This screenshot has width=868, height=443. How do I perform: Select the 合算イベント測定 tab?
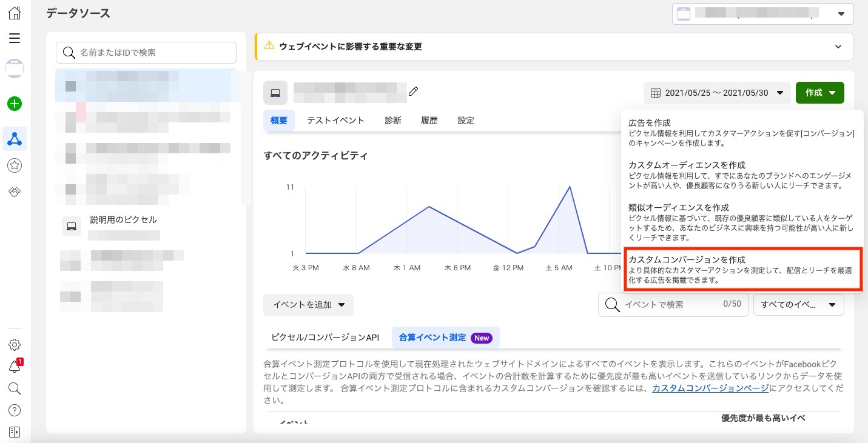[446, 338]
